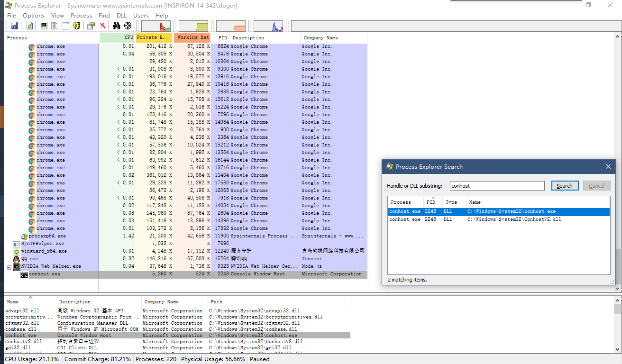This screenshot has height=364, width=622.
Task: Click the I/O activity mini graph
Action: click(x=268, y=26)
